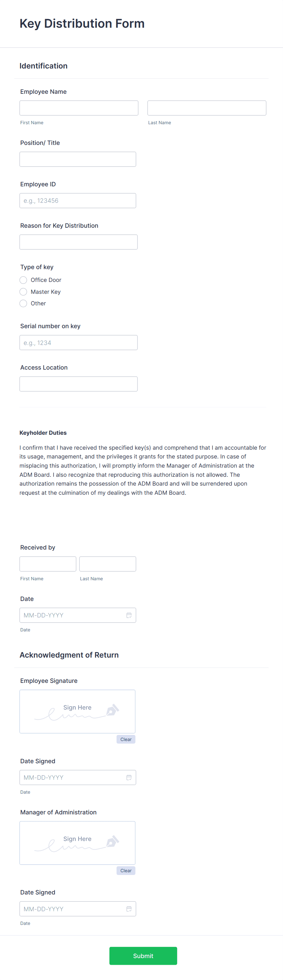This screenshot has width=283, height=980.
Task: Click the Received by First Name field
Action: point(47,564)
